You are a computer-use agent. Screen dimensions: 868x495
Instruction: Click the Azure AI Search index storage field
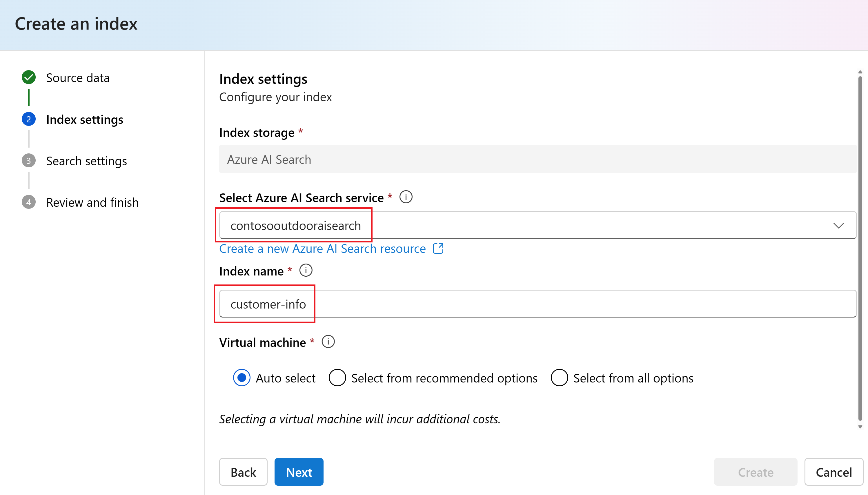(x=538, y=159)
